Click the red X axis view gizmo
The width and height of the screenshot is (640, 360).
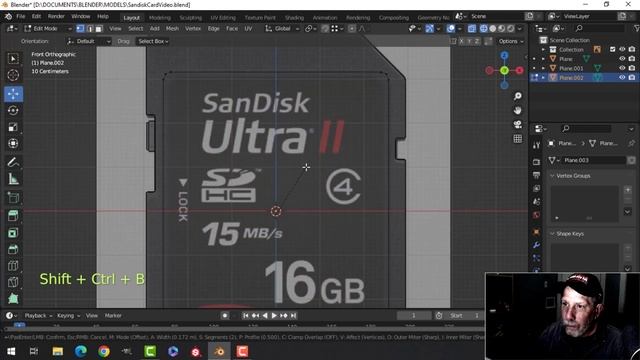pyautogui.click(x=519, y=70)
